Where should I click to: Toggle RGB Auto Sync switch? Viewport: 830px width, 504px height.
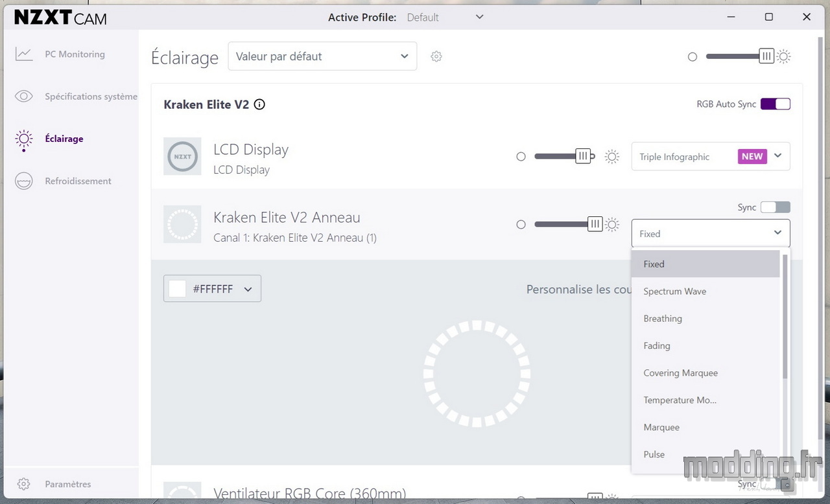tap(776, 104)
